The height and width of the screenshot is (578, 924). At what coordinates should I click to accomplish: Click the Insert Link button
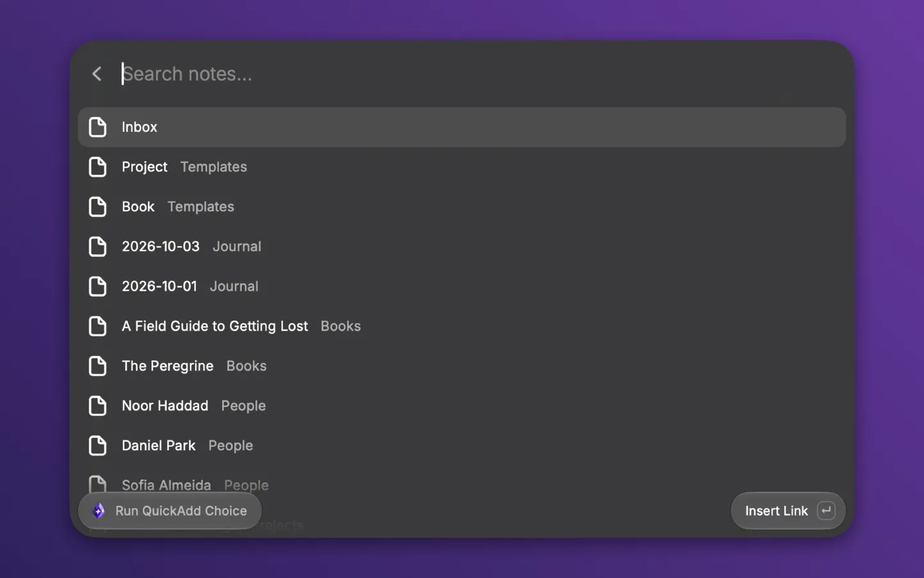pos(788,511)
